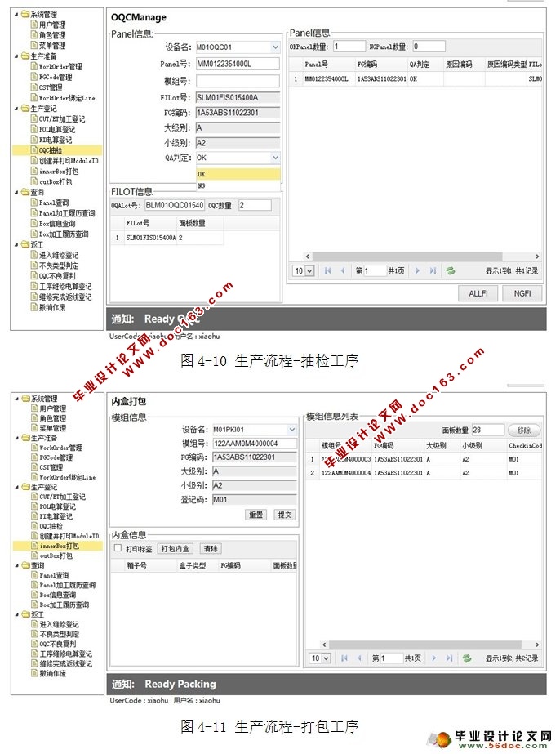Open 角色管理 in the upper tree
560x754 pixels.
point(52,35)
